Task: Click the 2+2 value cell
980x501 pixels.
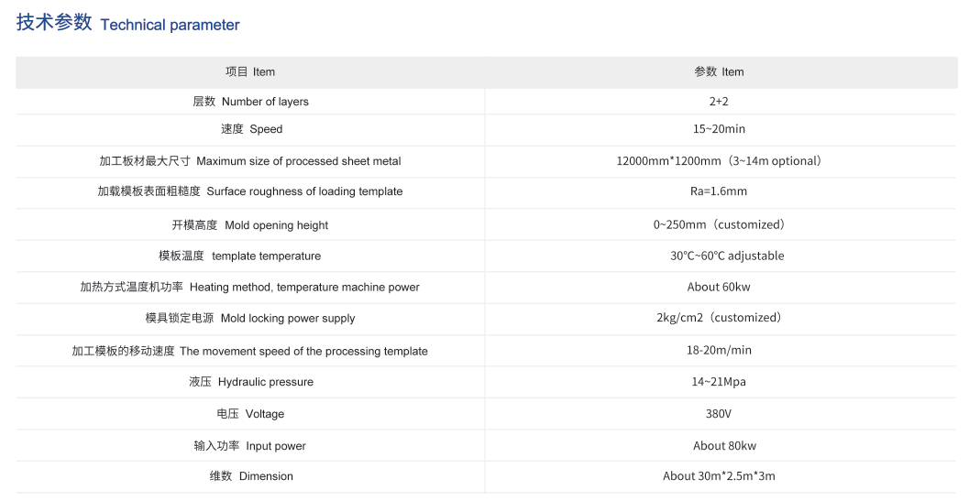Action: [719, 101]
